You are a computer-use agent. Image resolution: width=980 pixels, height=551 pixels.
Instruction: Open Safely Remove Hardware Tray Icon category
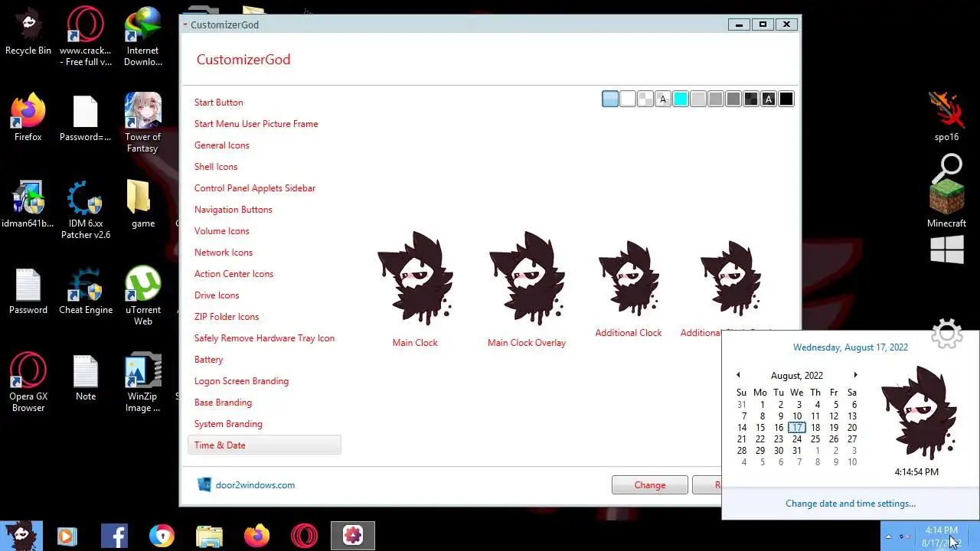pyautogui.click(x=264, y=338)
